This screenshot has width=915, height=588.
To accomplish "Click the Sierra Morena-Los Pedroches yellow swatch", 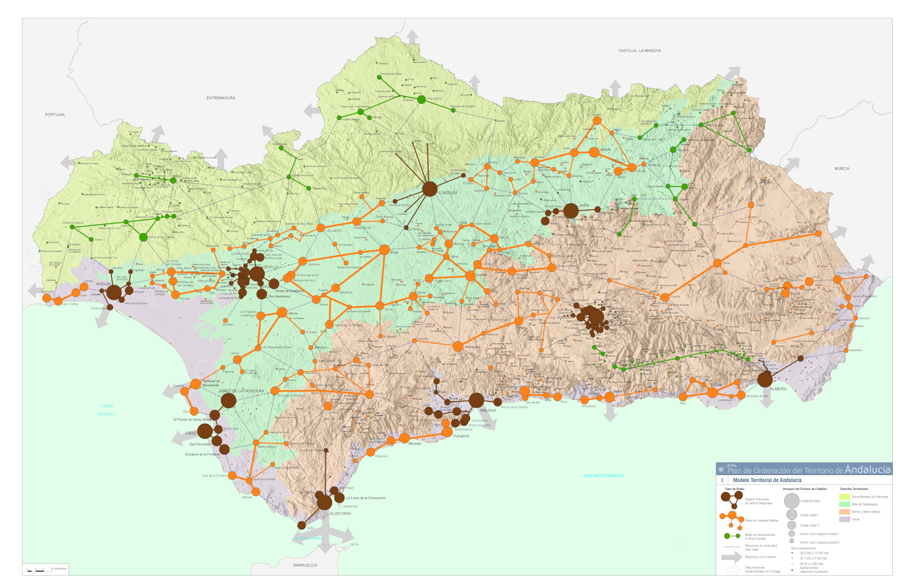I will tap(844, 497).
